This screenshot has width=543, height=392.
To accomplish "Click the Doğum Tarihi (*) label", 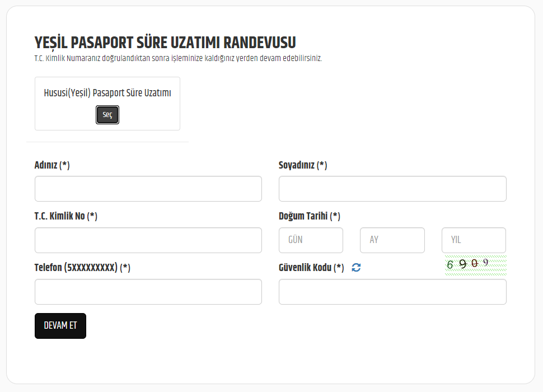I will (310, 216).
